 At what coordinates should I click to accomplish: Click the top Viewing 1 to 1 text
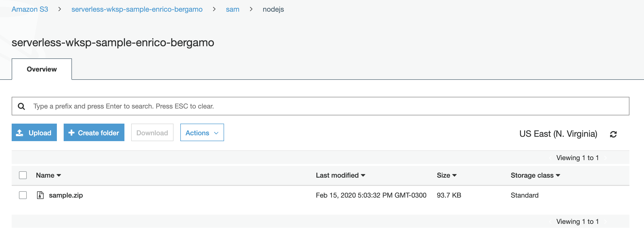577,158
